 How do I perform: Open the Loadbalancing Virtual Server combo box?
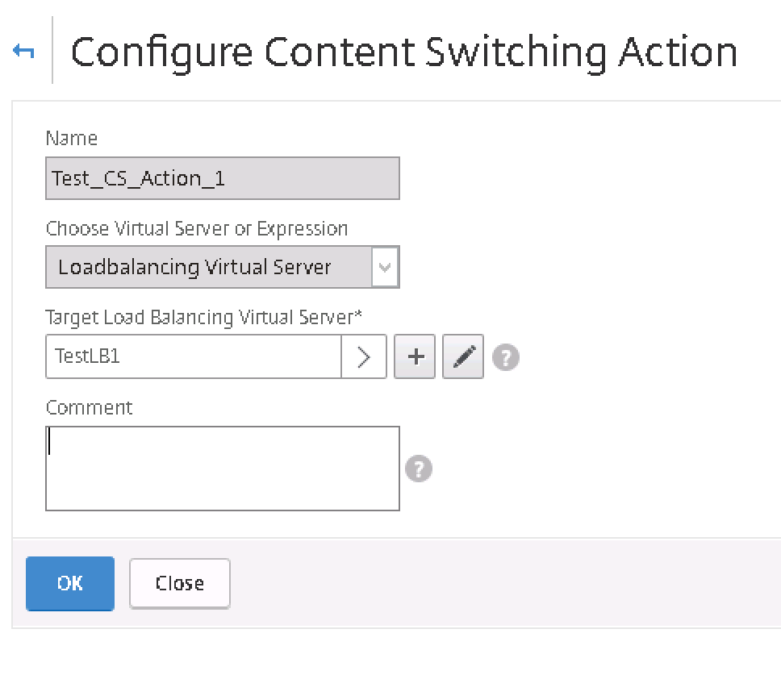223,267
